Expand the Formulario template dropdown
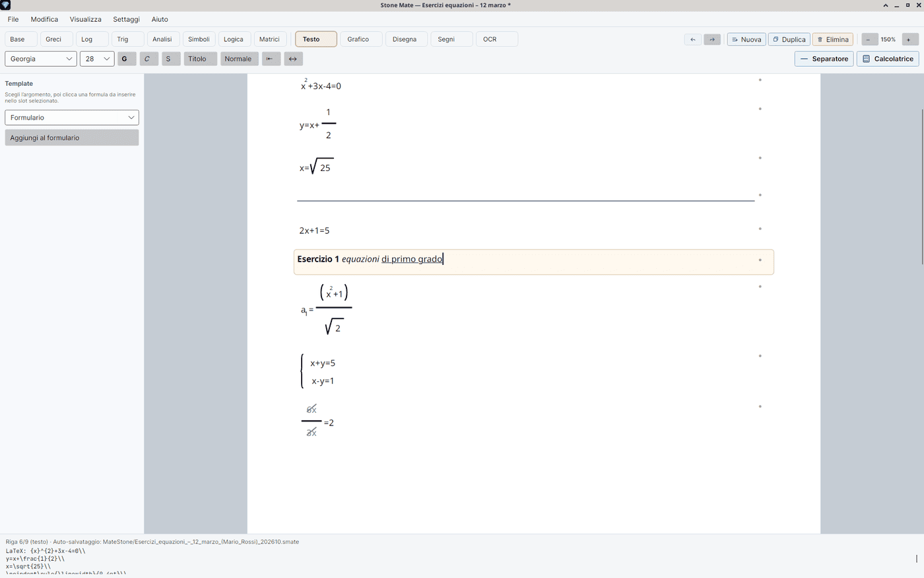 pos(72,118)
